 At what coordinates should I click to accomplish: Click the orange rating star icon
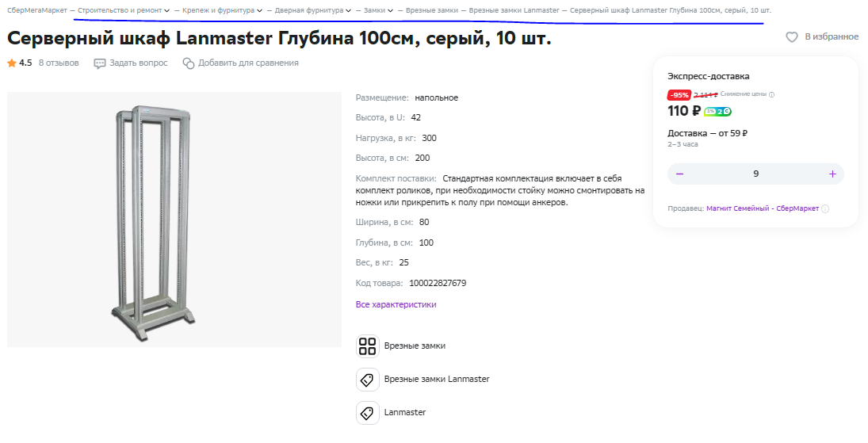(x=12, y=63)
